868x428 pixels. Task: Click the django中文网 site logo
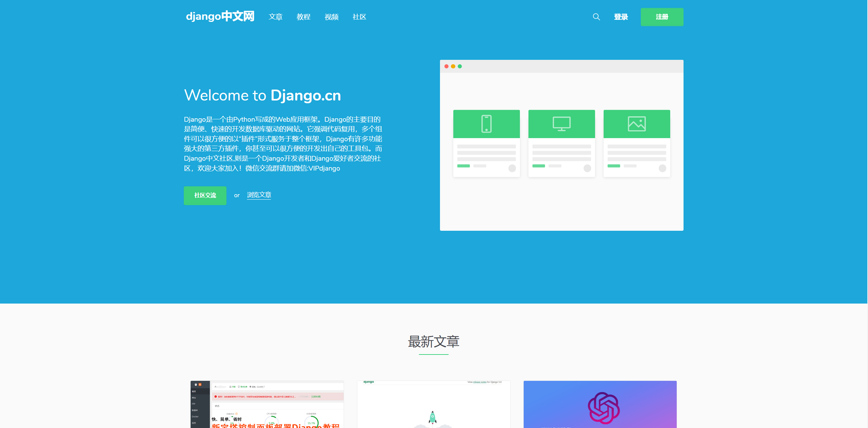point(220,16)
